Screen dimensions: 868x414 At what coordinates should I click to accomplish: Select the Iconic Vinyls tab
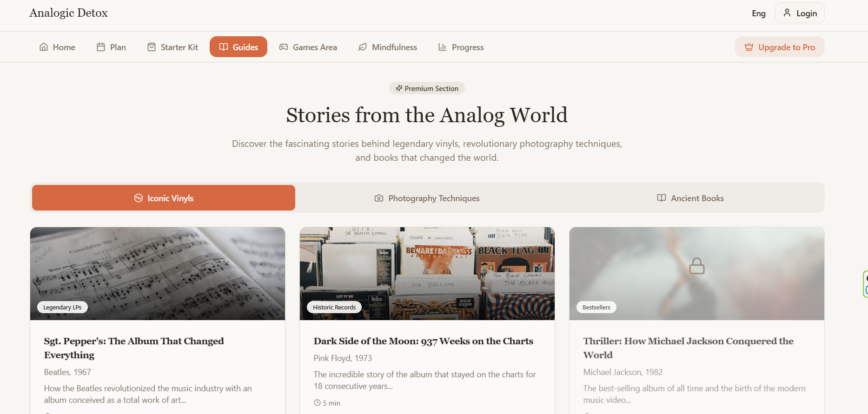point(164,198)
